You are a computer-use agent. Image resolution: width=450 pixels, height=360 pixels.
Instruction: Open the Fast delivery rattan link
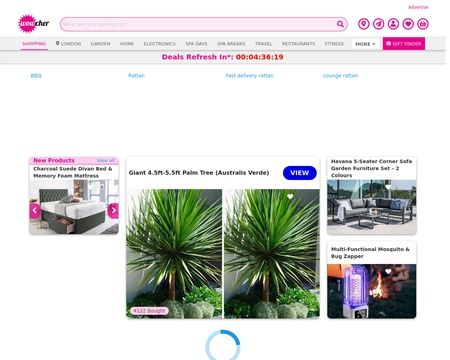(249, 76)
